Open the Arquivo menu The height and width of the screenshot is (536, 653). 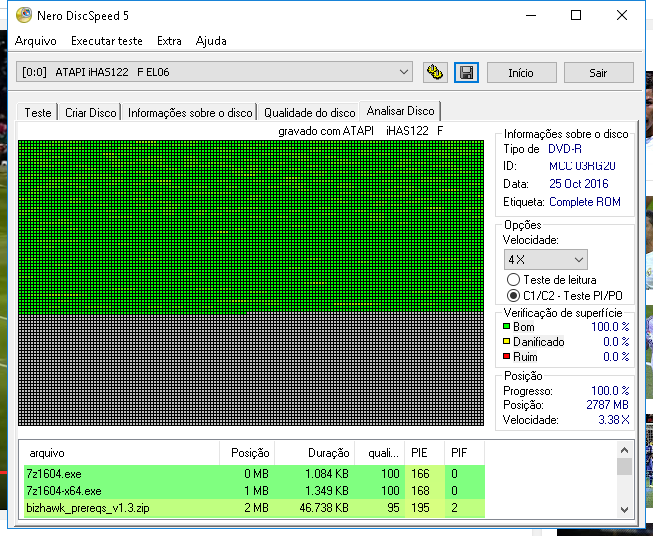(x=36, y=41)
